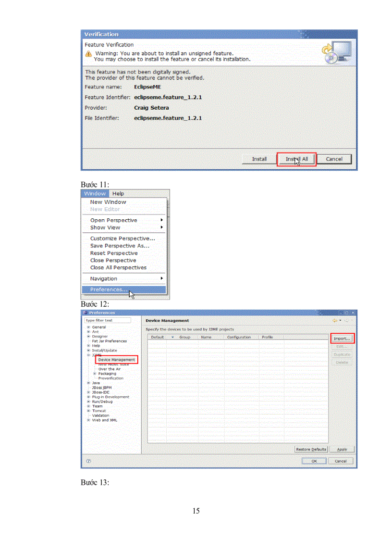Choose Customize Perspective... menu entry
This screenshot has width=392, height=540.
122,239
